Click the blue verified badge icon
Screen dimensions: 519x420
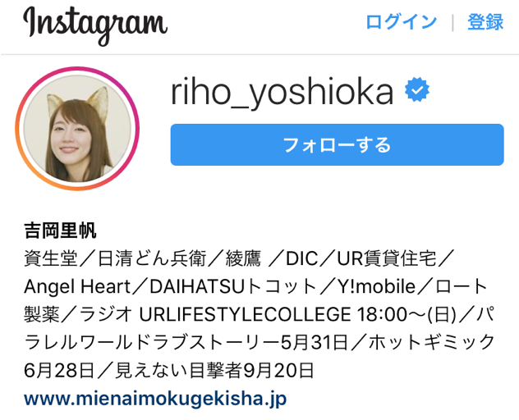coord(416,89)
